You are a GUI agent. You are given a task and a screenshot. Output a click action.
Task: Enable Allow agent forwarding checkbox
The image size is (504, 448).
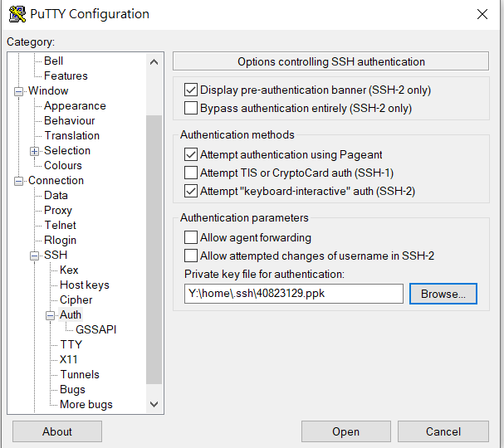[191, 238]
